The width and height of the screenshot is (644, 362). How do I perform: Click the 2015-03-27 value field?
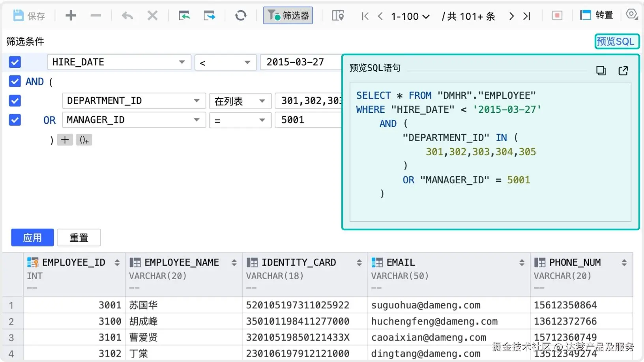click(x=301, y=62)
